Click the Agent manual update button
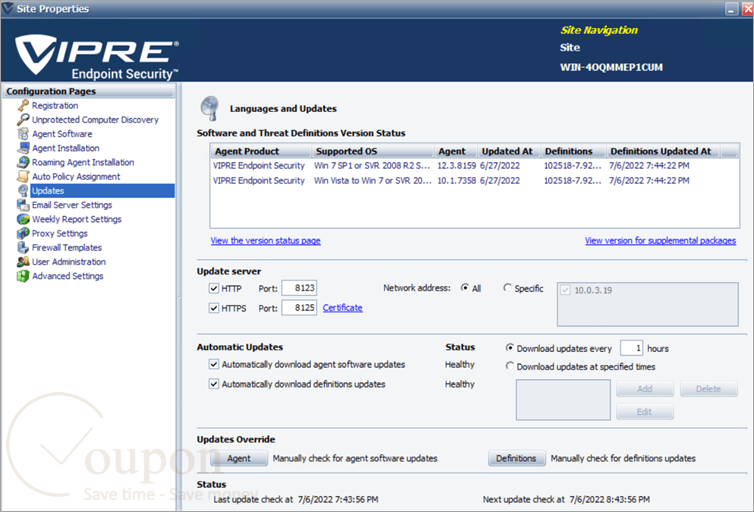The height and width of the screenshot is (512, 754). click(239, 458)
